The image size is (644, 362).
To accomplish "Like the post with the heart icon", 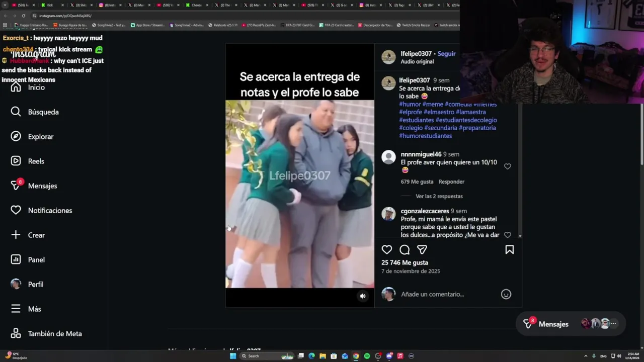I will [387, 250].
